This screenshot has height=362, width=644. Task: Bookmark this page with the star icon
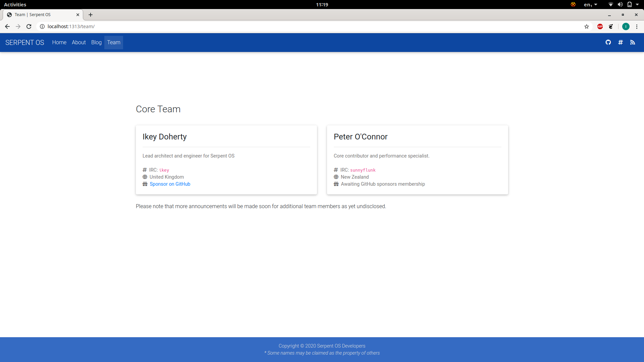[587, 26]
